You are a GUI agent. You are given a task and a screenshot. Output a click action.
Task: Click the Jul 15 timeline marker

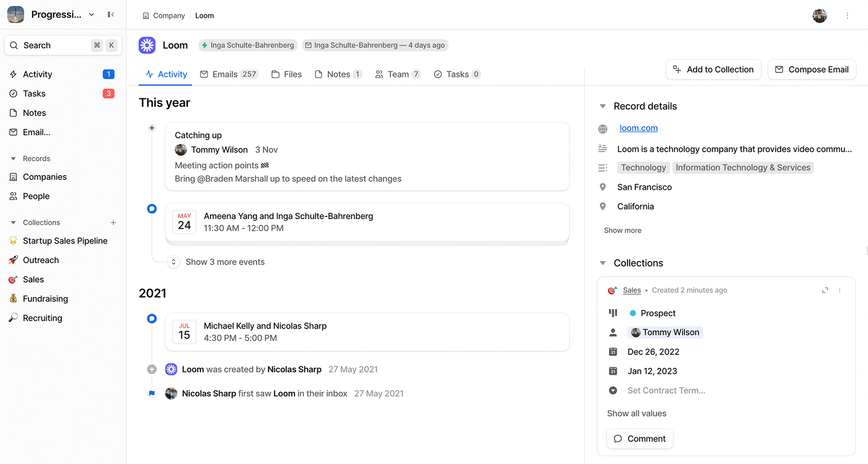[x=152, y=318]
